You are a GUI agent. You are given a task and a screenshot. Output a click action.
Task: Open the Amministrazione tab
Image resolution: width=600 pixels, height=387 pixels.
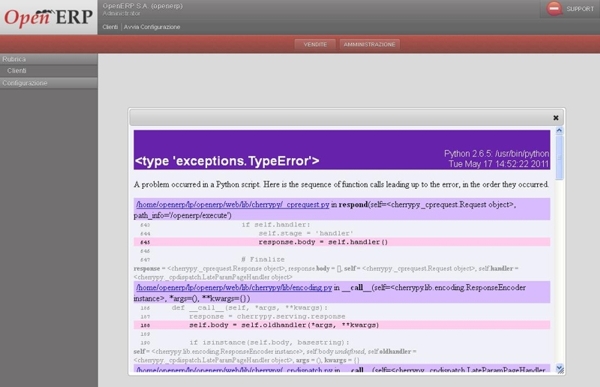pos(369,44)
